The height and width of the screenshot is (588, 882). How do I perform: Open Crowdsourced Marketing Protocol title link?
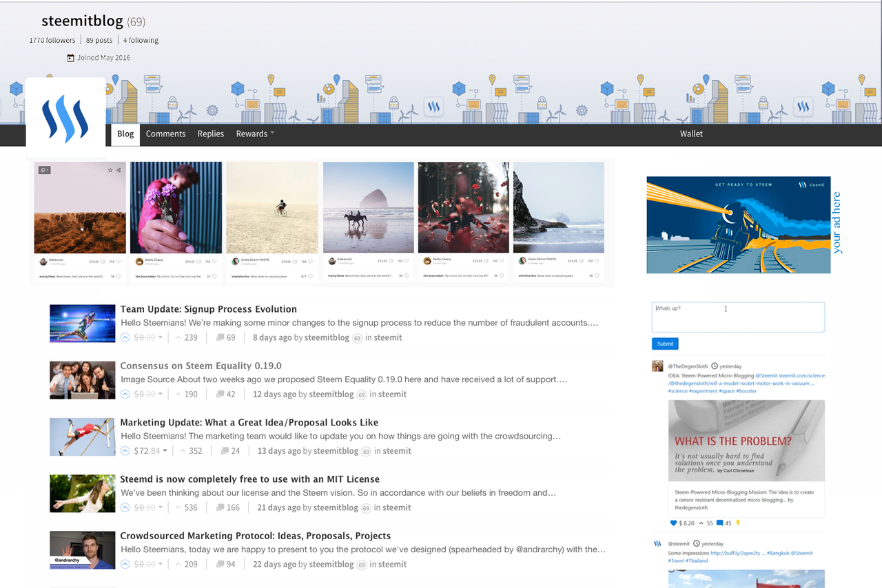click(x=256, y=536)
